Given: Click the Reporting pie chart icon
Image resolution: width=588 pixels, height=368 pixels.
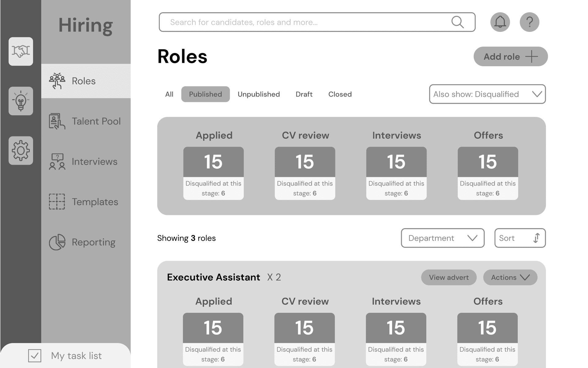Looking at the screenshot, I should point(57,242).
